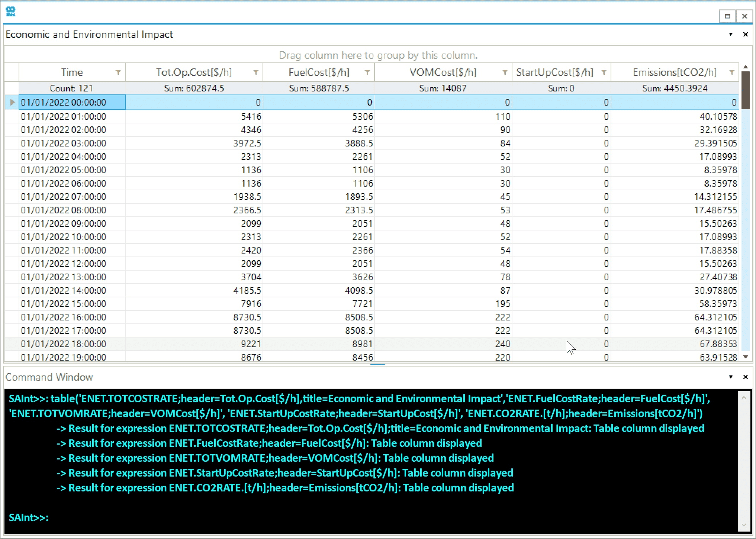Screen dimensions: 756x539
Task: Open the Emissions column filter funnel
Action: 732,72
